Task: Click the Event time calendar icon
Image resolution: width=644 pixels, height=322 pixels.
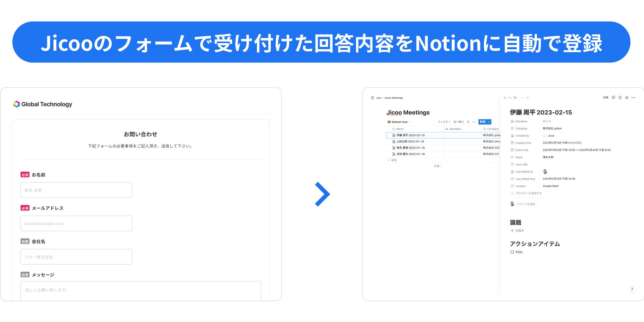Action: point(512,150)
